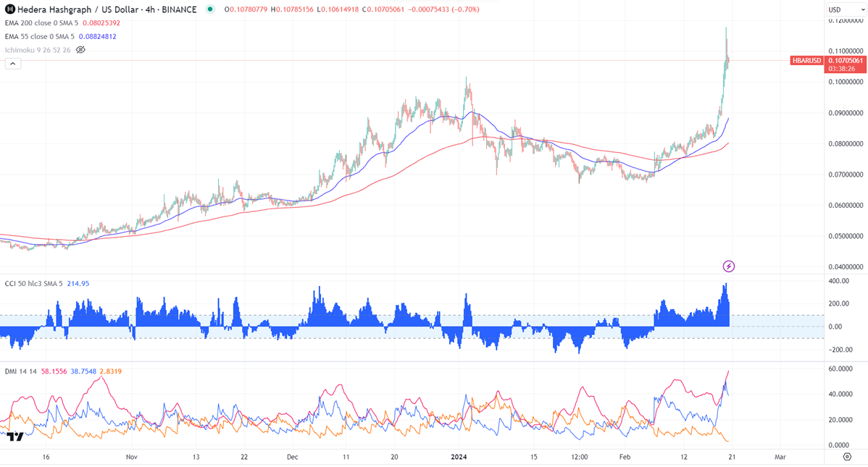Select the EMA 55 close indicator label
The height and width of the screenshot is (467, 868).
39,36
